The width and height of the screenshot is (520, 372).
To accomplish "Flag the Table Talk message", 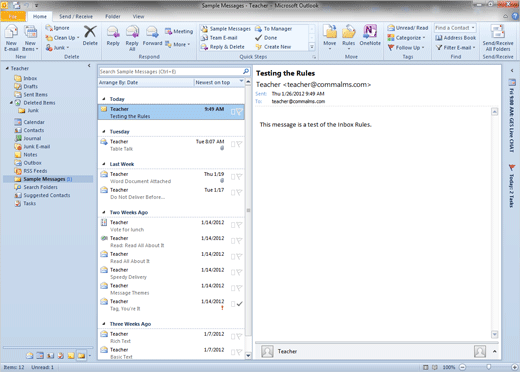I will click(x=239, y=144).
